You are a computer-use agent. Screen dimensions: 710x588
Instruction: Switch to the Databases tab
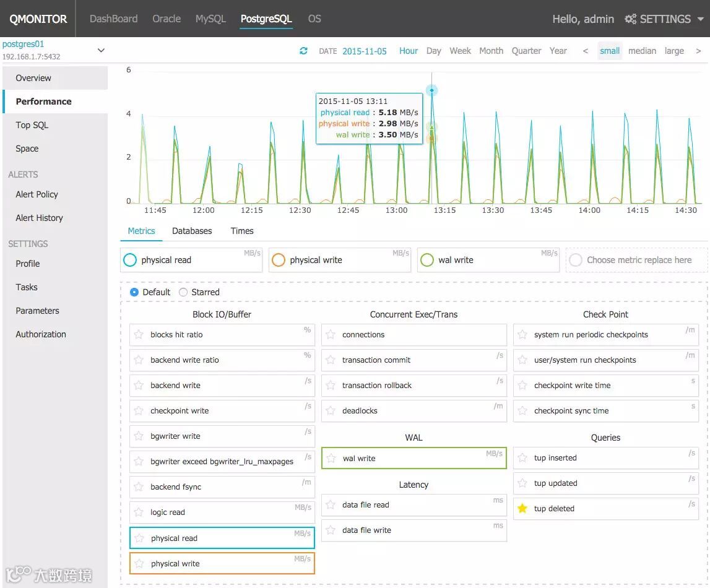(192, 231)
